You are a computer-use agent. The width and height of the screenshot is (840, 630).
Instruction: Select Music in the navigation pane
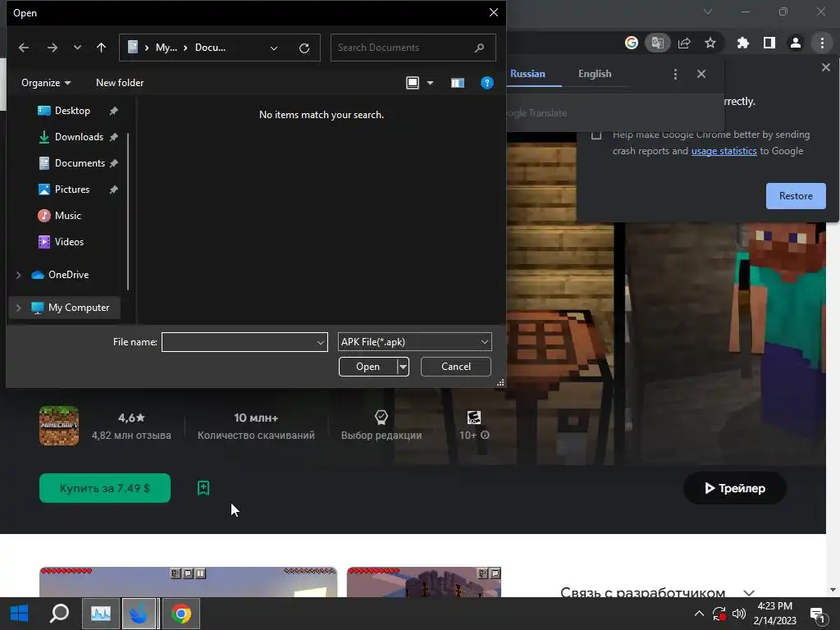tap(67, 216)
